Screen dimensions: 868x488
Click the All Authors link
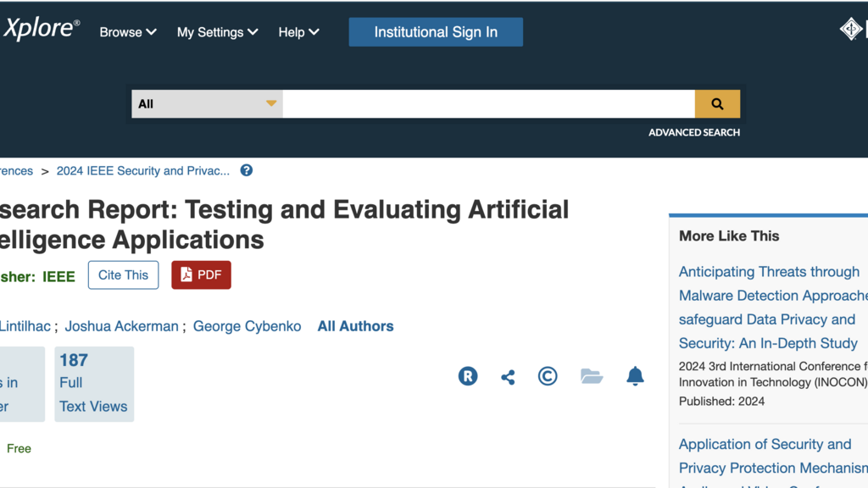tap(355, 326)
